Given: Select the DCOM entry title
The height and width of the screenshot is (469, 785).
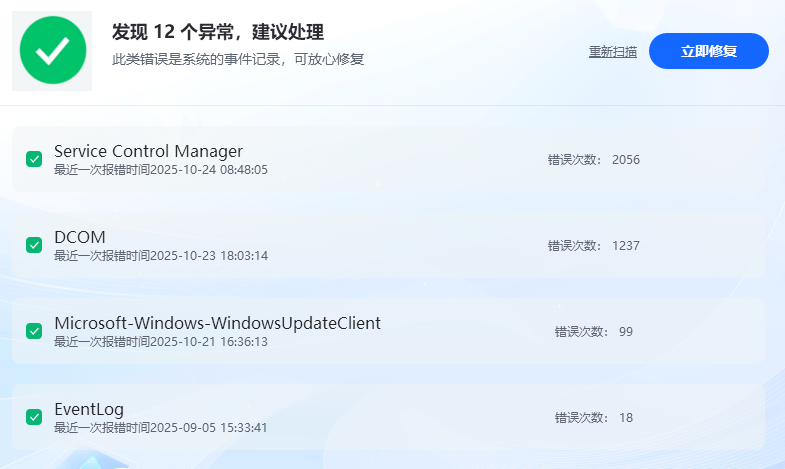Looking at the screenshot, I should point(80,237).
